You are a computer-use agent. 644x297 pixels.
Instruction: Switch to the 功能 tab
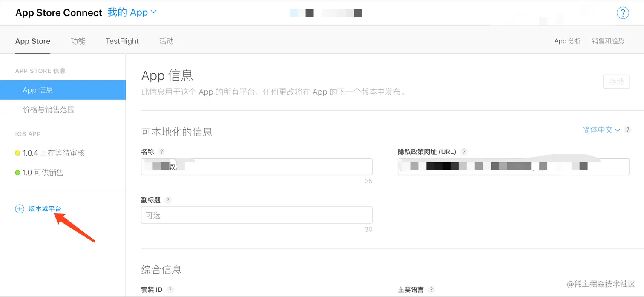[x=78, y=41]
